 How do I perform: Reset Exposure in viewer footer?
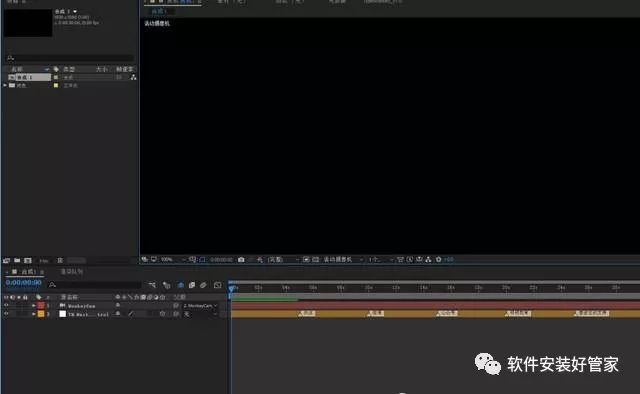[438, 260]
